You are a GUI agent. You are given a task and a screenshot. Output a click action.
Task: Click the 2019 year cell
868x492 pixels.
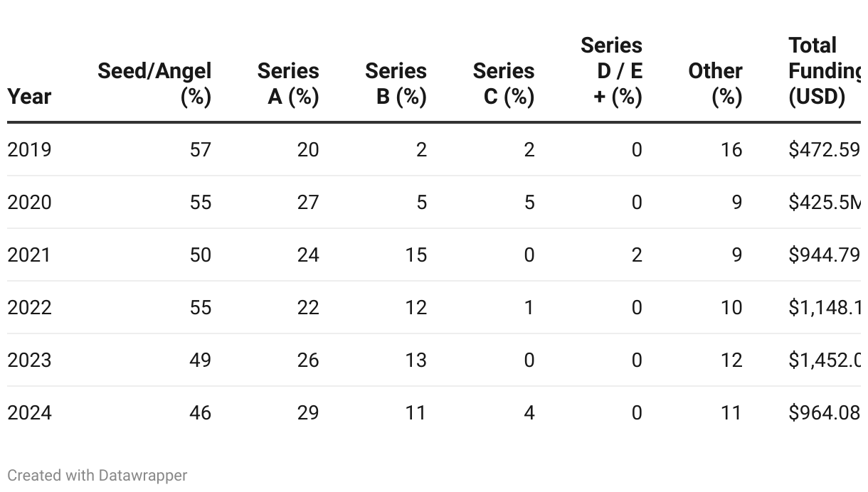click(29, 149)
